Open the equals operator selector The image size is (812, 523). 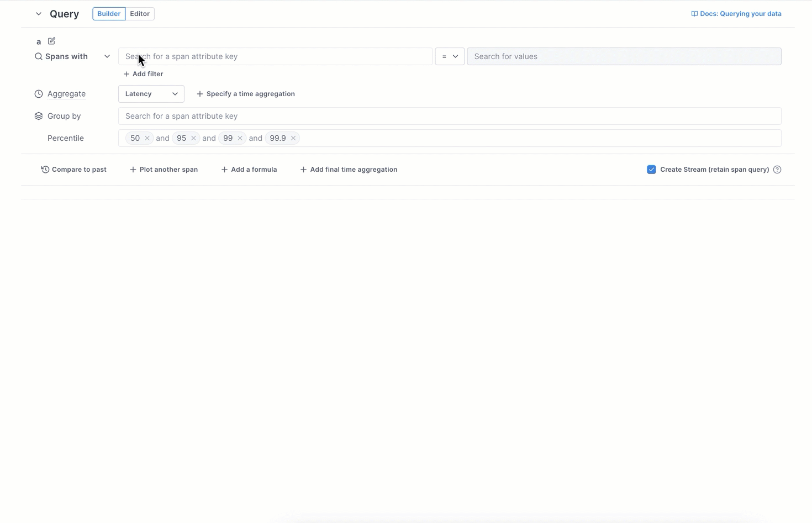(x=449, y=56)
